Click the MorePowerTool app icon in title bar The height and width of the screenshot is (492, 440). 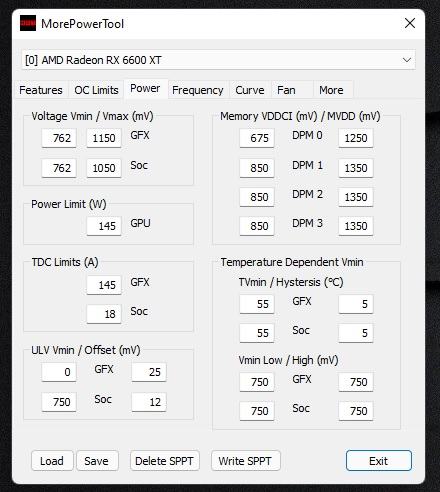point(28,23)
